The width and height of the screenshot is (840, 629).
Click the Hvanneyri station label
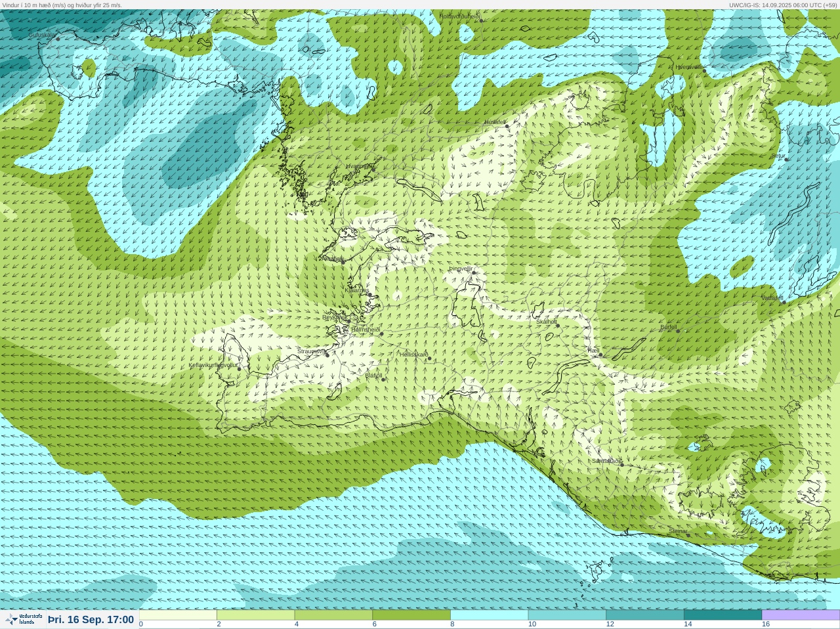(x=360, y=167)
